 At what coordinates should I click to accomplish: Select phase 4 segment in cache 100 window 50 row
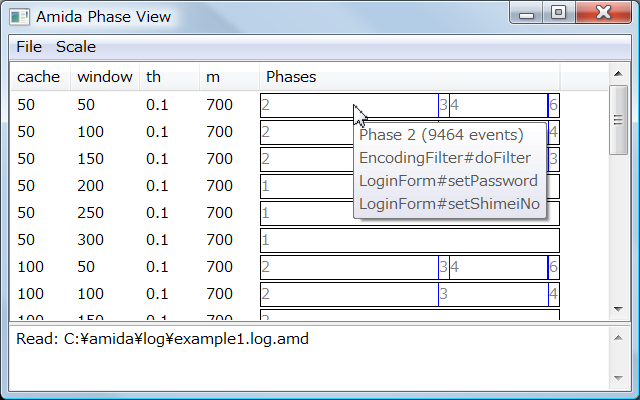pyautogui.click(x=497, y=268)
